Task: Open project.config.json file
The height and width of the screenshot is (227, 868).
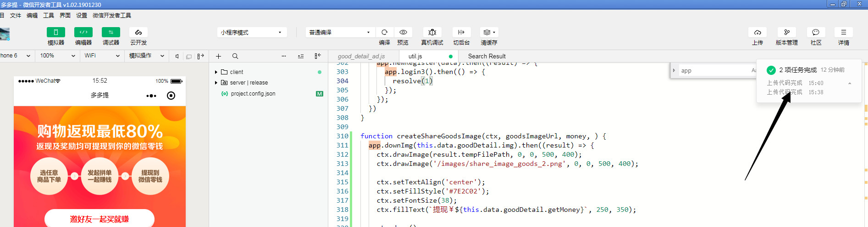Action: pyautogui.click(x=253, y=94)
